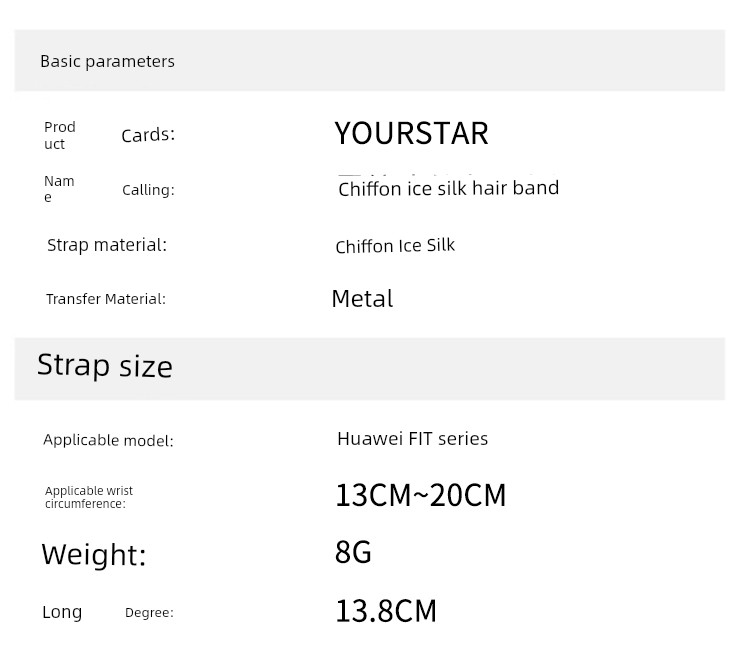
Task: Select the Strap material: label
Action: 107,245
